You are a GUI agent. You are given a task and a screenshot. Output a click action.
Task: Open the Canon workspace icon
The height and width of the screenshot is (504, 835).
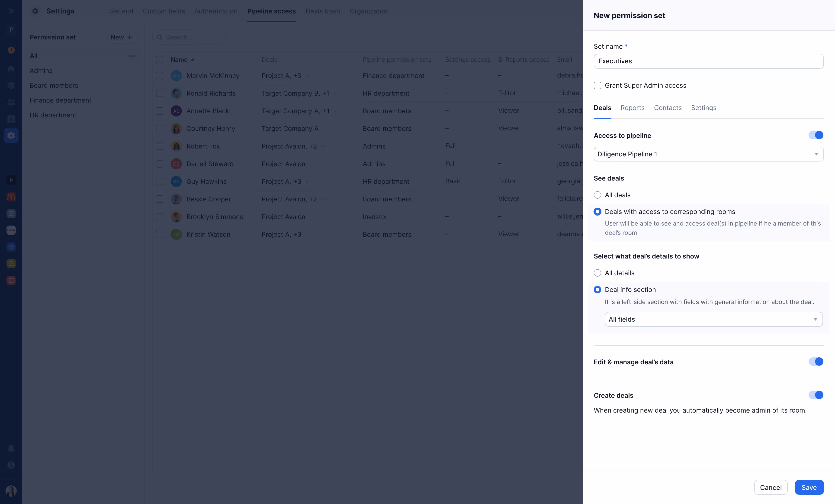pyautogui.click(x=11, y=230)
